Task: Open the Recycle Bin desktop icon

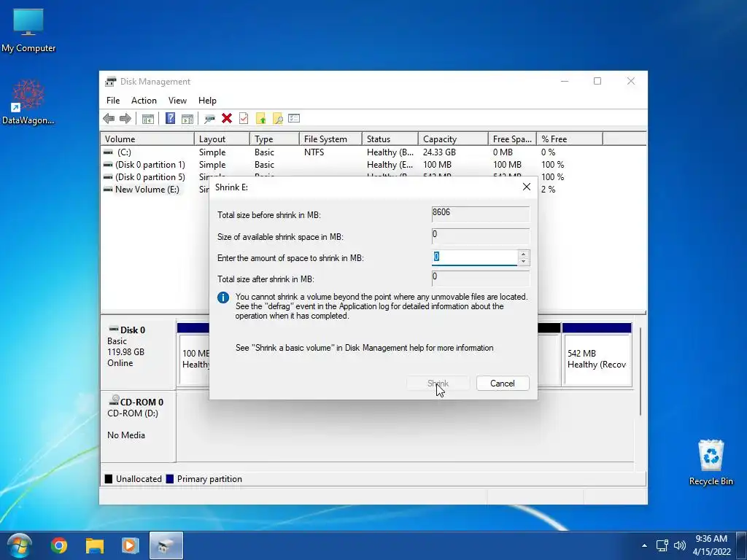Action: 711,462
